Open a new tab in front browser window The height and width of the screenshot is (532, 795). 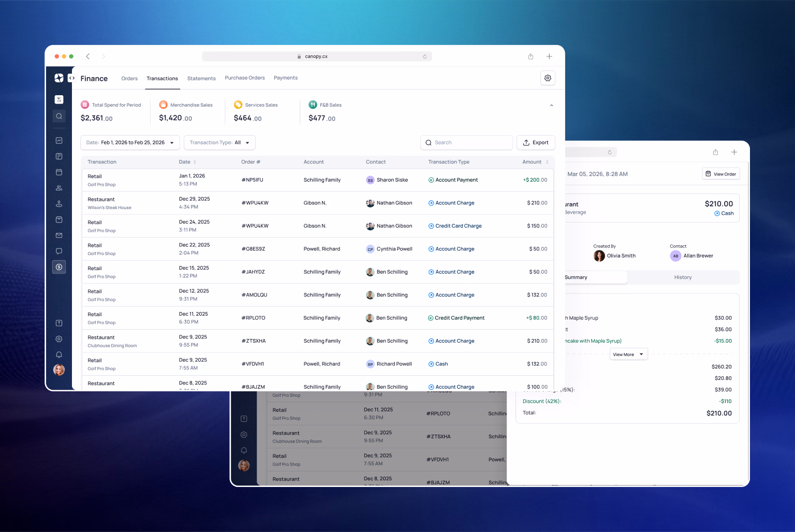click(549, 56)
